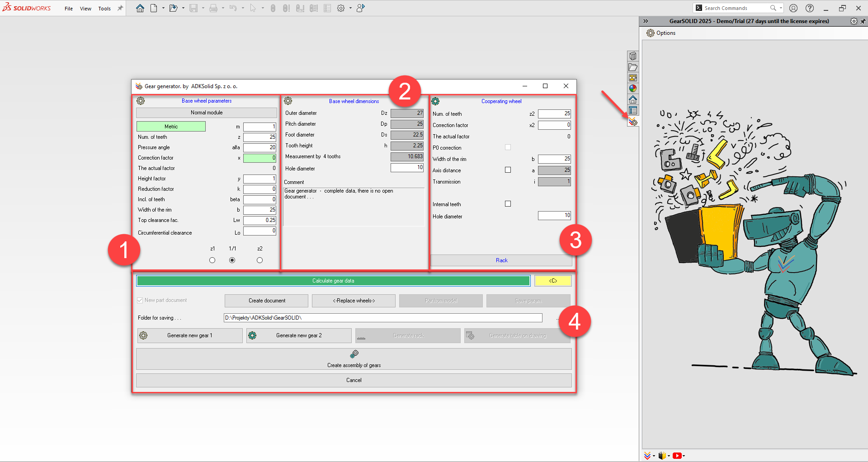The width and height of the screenshot is (868, 462).
Task: Toggle the New part document checkbox
Action: coord(140,300)
